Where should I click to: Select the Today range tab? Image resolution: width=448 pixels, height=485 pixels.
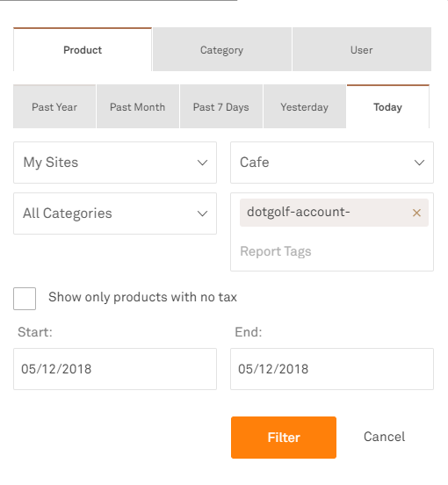387,106
